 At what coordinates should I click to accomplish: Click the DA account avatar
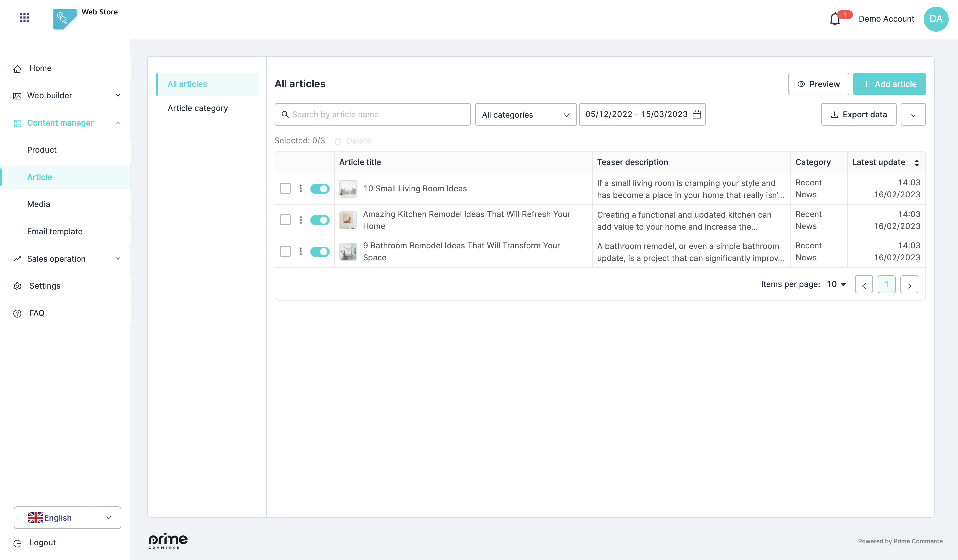(936, 19)
